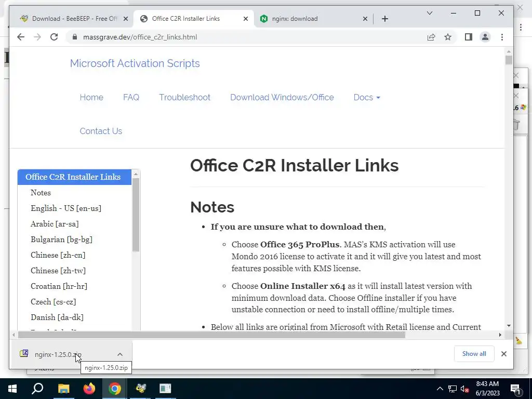Click the horizontal page scrollbar thumb

point(211,335)
